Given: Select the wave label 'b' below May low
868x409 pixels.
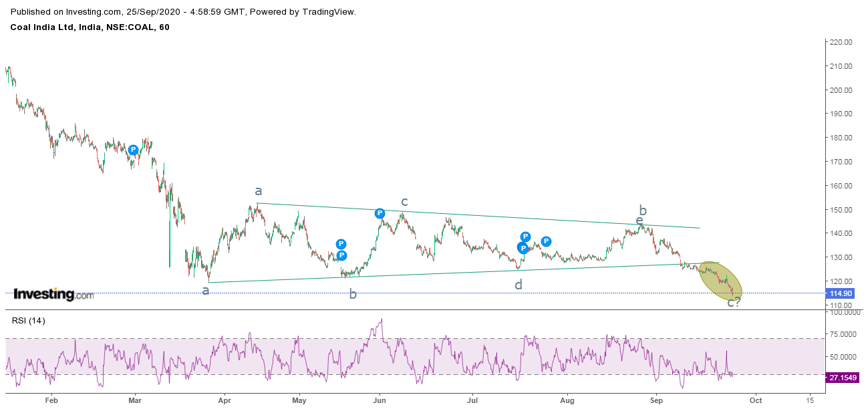Looking at the screenshot, I should (353, 293).
